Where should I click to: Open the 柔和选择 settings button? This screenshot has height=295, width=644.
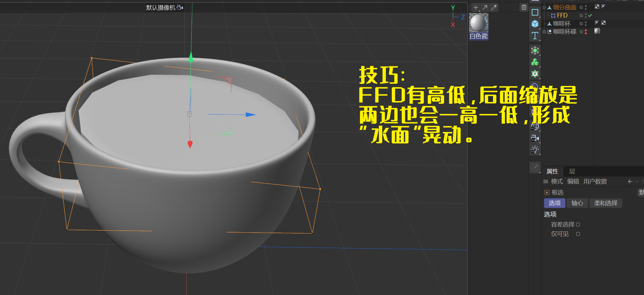tap(605, 203)
